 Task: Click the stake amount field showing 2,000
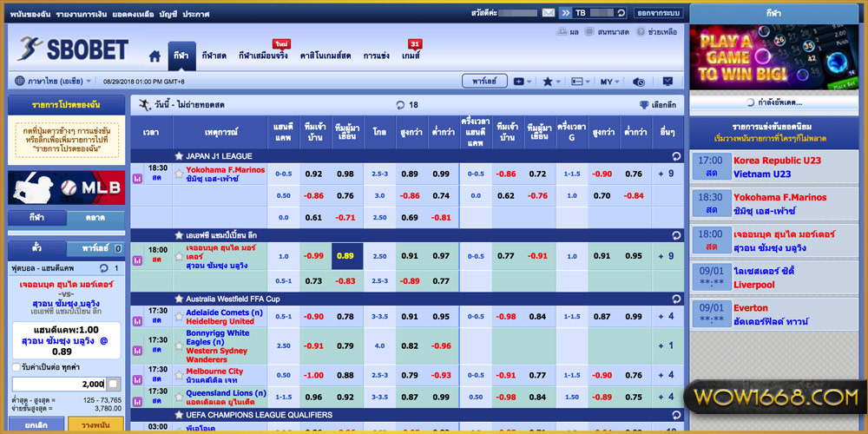tap(59, 384)
